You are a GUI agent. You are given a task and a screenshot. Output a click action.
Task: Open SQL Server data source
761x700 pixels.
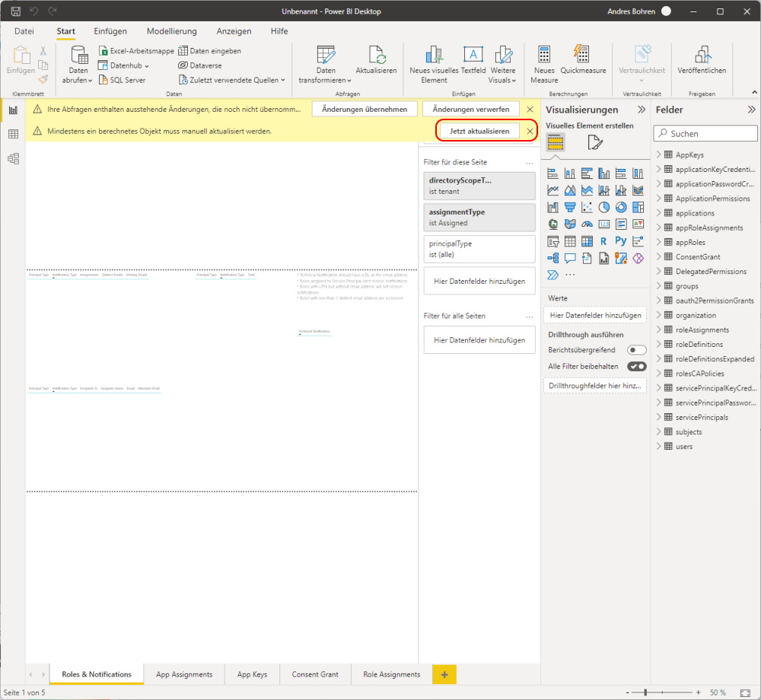tap(122, 80)
